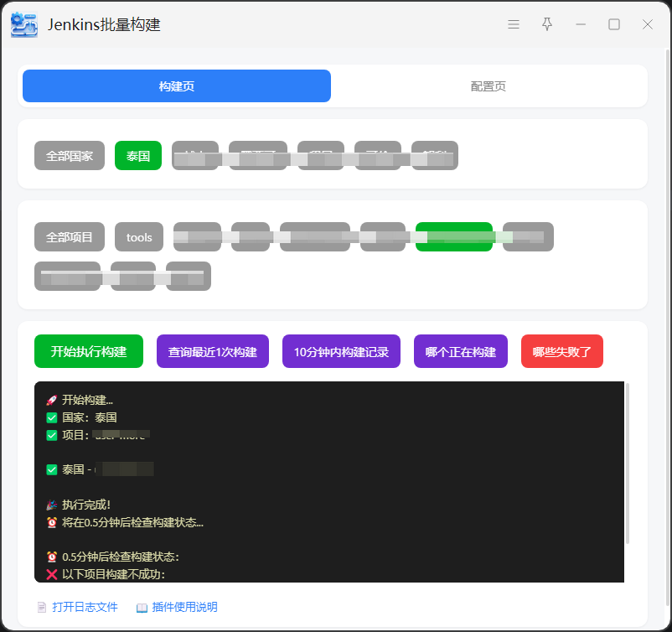Click the 0.5分钟后检查构建状态 log line
Viewport: 672px width, 632px height.
pos(113,557)
